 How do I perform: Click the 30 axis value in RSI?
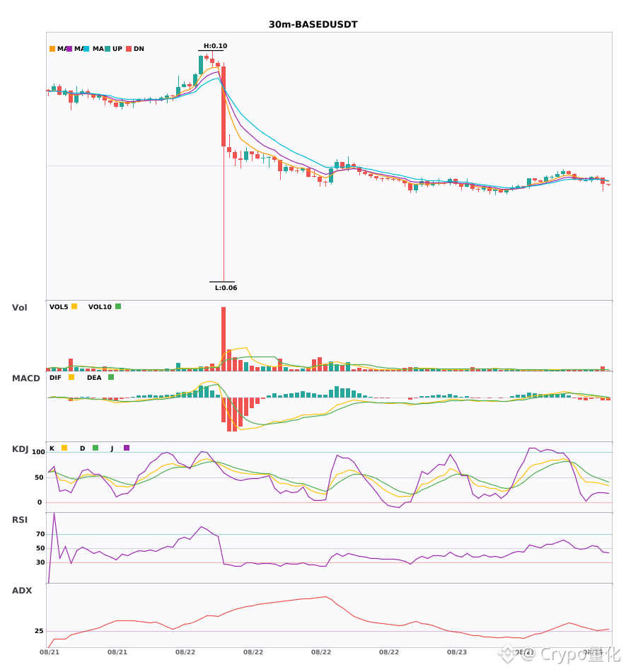[x=40, y=562]
